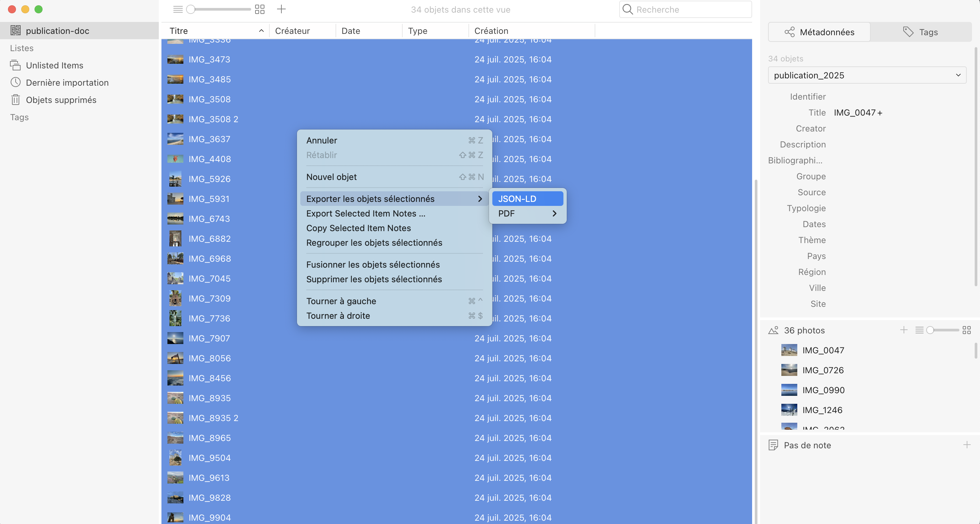Show photos panel as list

coord(919,330)
